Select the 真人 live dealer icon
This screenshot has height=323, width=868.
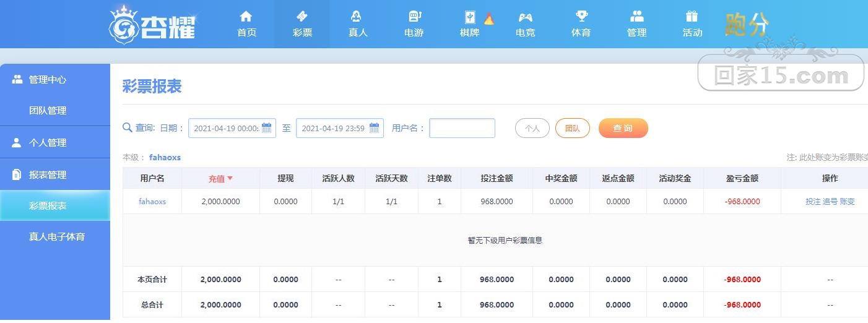click(357, 16)
